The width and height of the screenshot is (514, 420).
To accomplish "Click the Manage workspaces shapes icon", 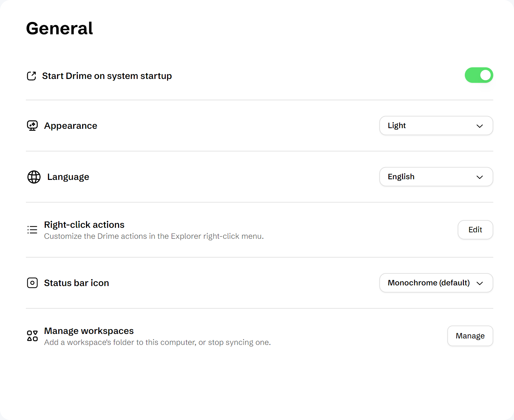I will point(32,336).
